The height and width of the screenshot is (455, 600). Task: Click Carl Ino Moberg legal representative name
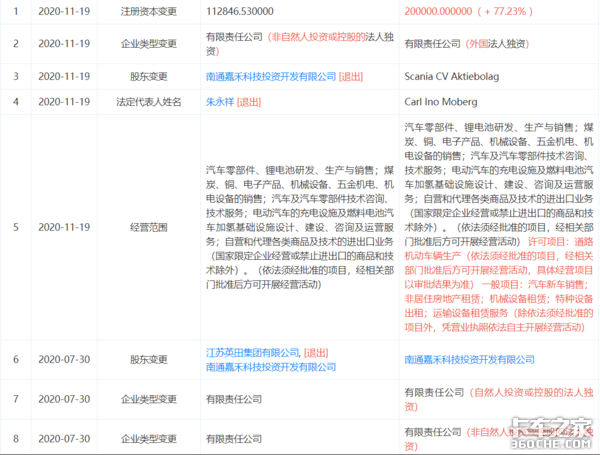point(441,102)
